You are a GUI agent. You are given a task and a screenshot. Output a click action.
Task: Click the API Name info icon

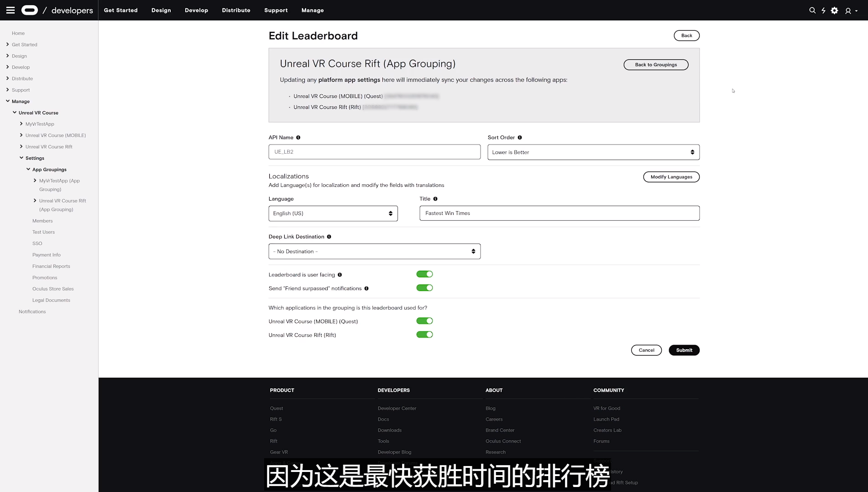point(298,137)
